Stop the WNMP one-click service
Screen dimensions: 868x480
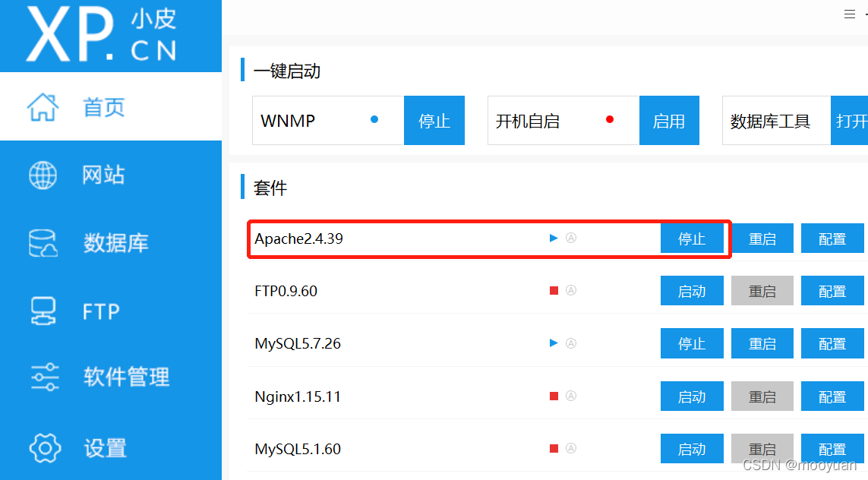(434, 121)
